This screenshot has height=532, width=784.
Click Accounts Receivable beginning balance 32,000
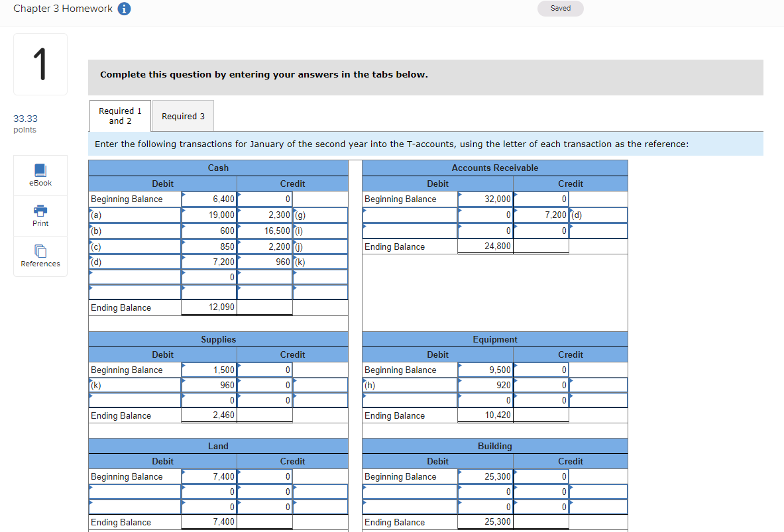(x=486, y=199)
